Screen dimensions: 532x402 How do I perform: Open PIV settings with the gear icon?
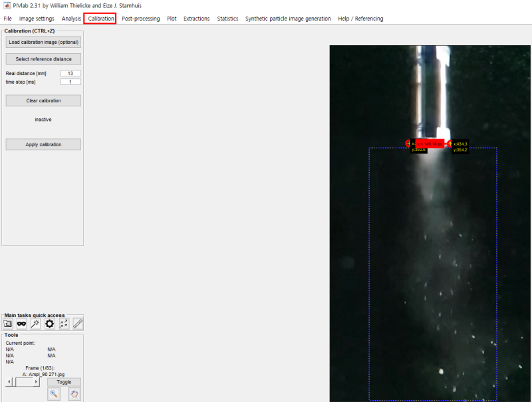coord(49,324)
